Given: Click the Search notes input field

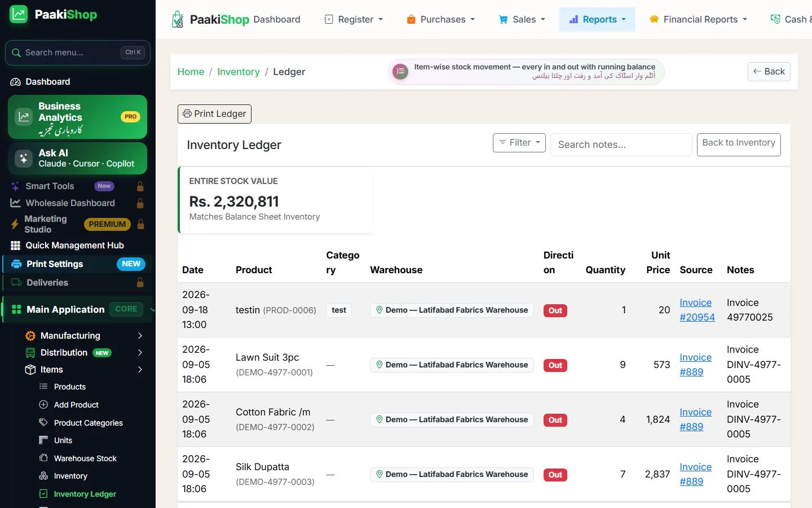Looking at the screenshot, I should 621,144.
